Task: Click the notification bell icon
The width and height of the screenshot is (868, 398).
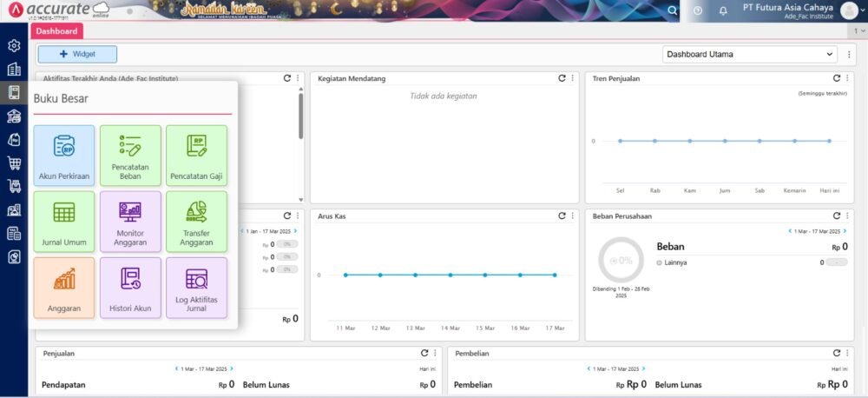Action: click(x=723, y=11)
